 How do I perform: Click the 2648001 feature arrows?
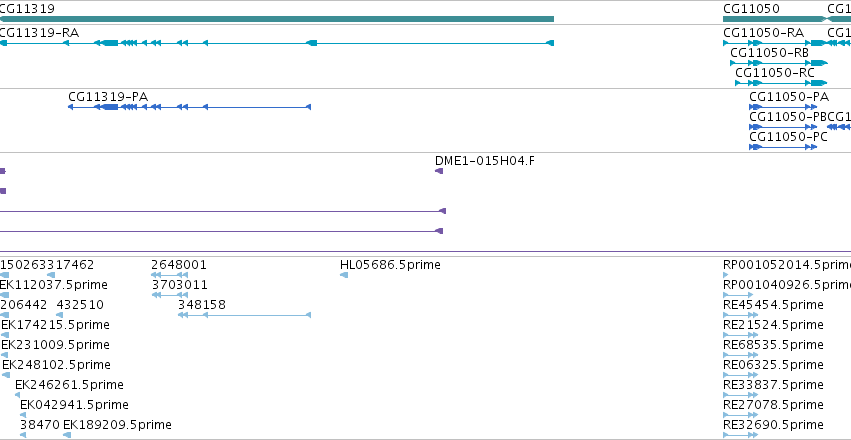coord(169,275)
